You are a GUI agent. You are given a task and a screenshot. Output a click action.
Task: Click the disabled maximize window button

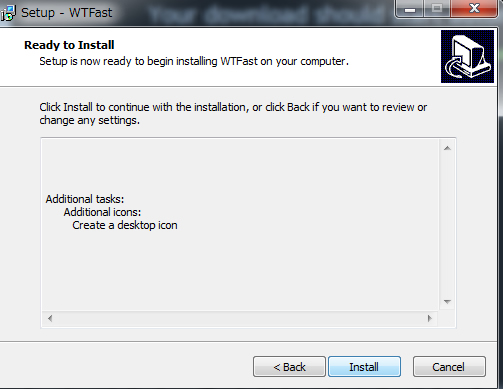pyautogui.click(x=437, y=9)
